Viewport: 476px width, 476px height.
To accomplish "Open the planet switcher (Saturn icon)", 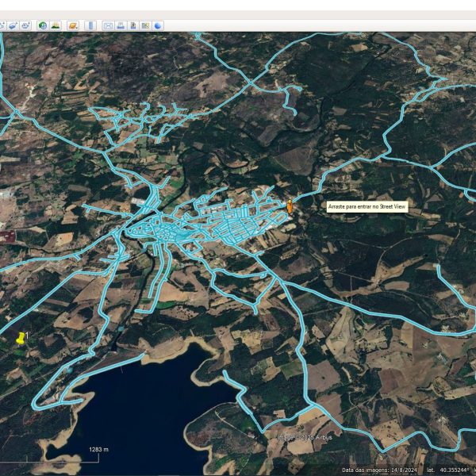I will (x=73, y=26).
